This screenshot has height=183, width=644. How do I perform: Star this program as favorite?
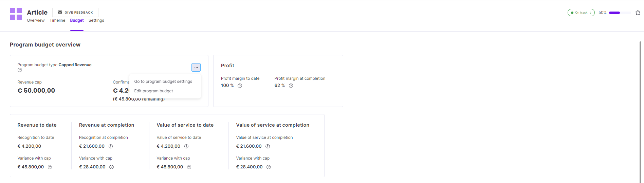[638, 13]
